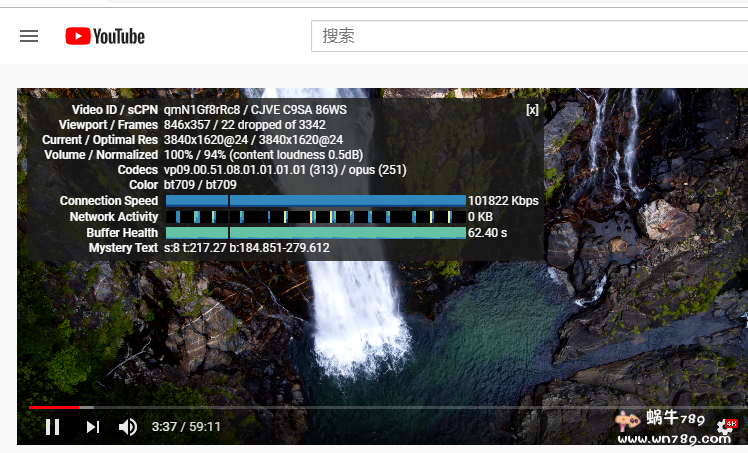Viewport: 748px width, 453px height.
Task: Click the Network Activity graph
Action: click(314, 217)
